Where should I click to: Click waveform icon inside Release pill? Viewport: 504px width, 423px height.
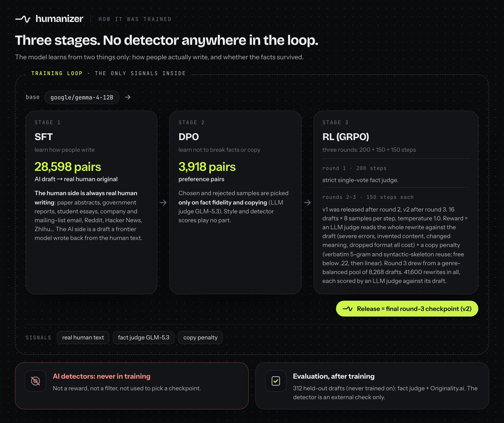pos(347,309)
